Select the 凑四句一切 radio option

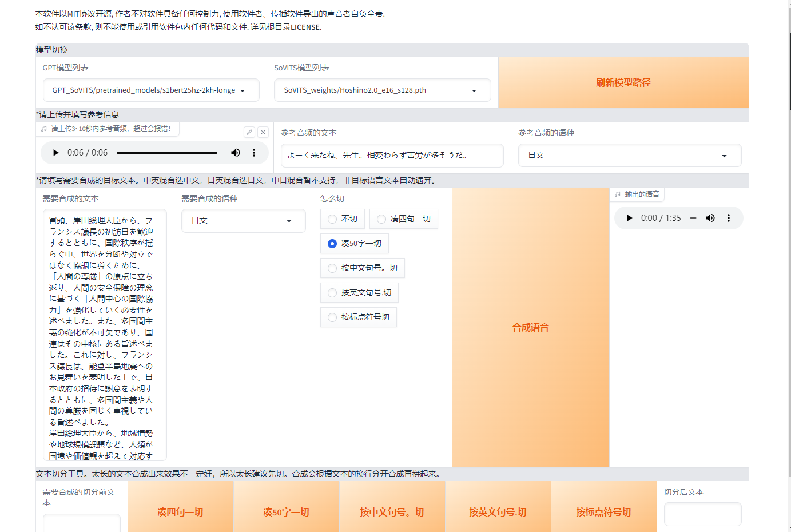(x=381, y=219)
